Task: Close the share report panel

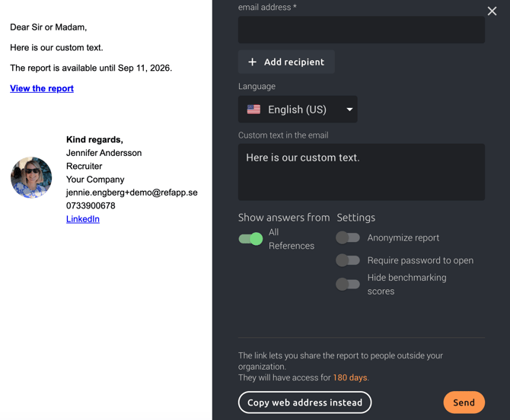Action: 492,11
